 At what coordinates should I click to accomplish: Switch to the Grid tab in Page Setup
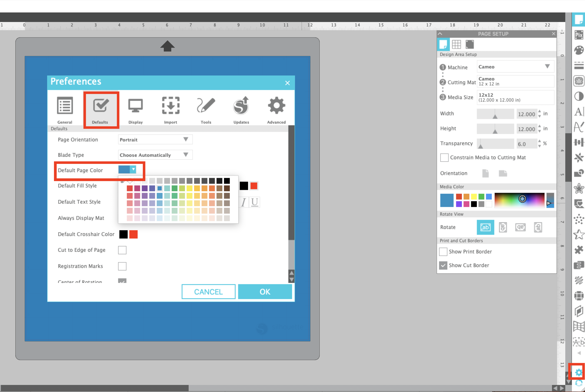[x=457, y=44]
